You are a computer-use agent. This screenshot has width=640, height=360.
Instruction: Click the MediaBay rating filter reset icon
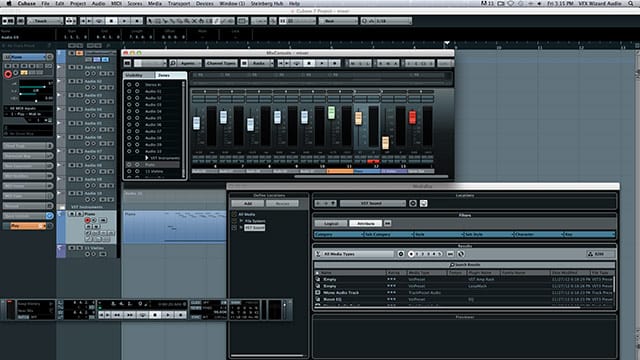coord(401,254)
